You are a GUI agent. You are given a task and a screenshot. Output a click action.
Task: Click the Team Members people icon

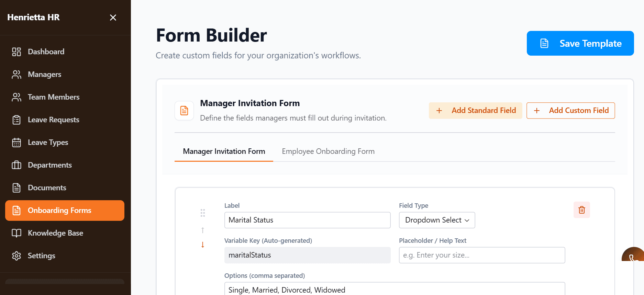click(16, 97)
